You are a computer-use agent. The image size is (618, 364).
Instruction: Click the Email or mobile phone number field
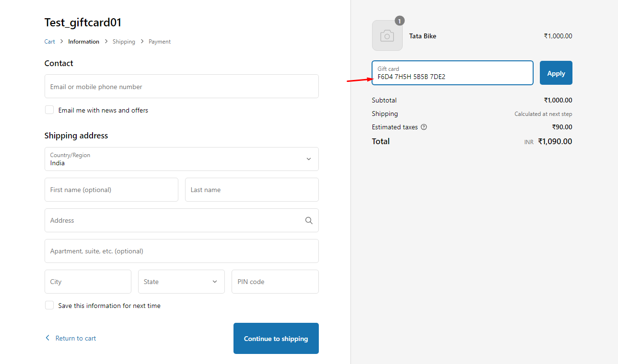pyautogui.click(x=181, y=87)
